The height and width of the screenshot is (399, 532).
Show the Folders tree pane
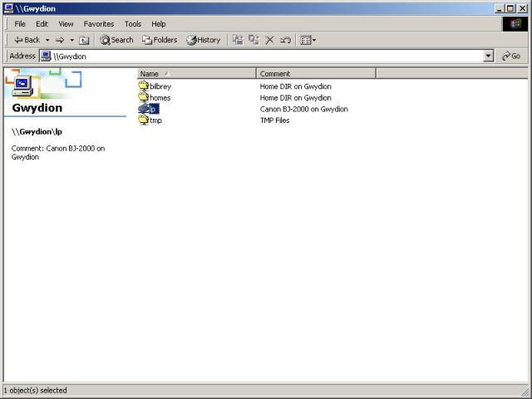point(160,40)
